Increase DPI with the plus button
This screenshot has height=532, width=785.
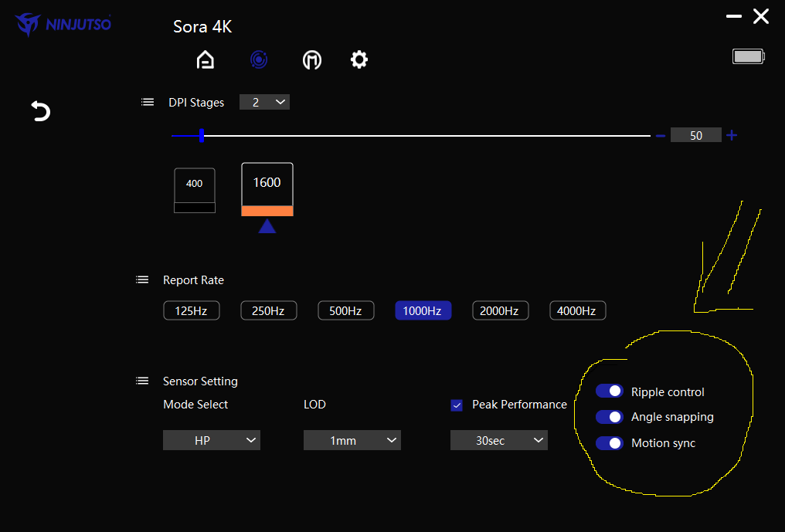pyautogui.click(x=732, y=135)
